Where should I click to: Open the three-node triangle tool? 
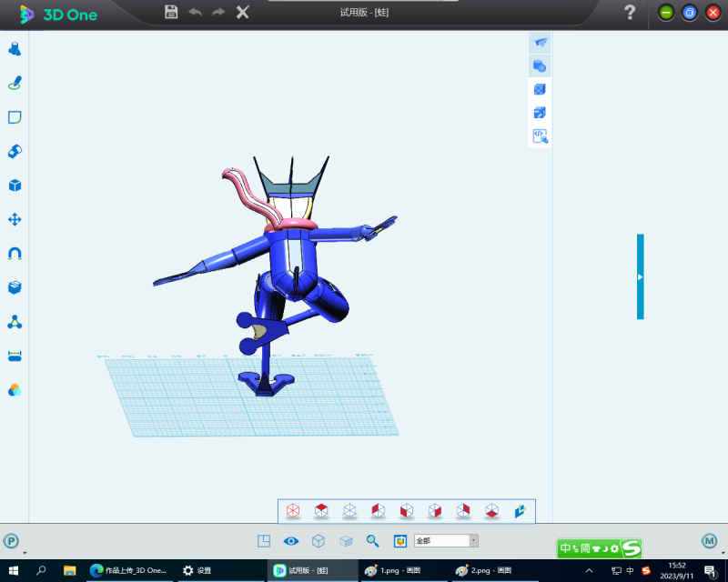15,322
